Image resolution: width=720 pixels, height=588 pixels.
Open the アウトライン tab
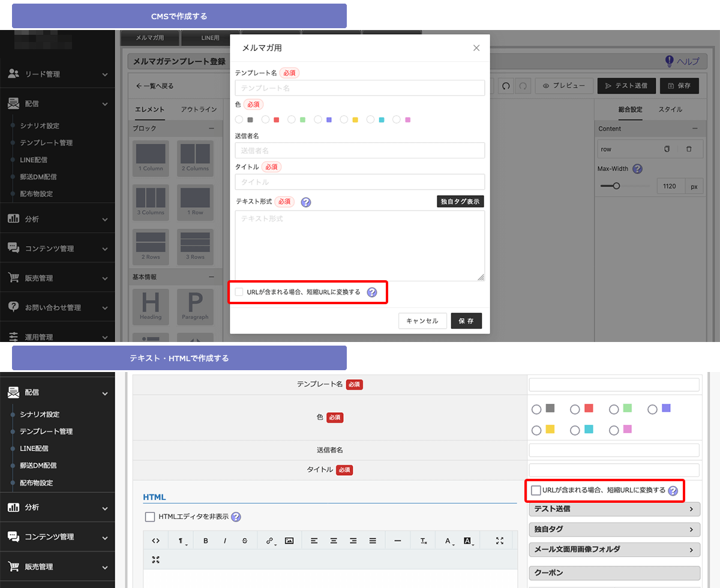(x=199, y=110)
